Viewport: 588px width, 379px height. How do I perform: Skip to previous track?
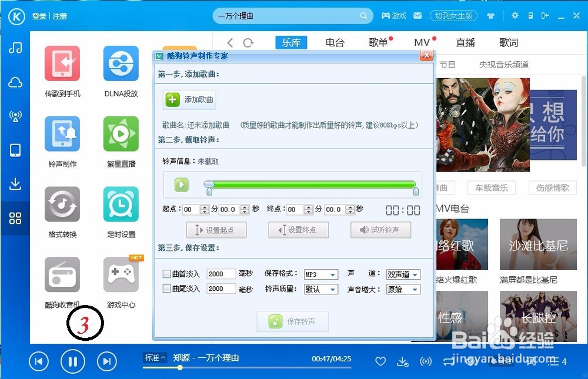coord(39,361)
